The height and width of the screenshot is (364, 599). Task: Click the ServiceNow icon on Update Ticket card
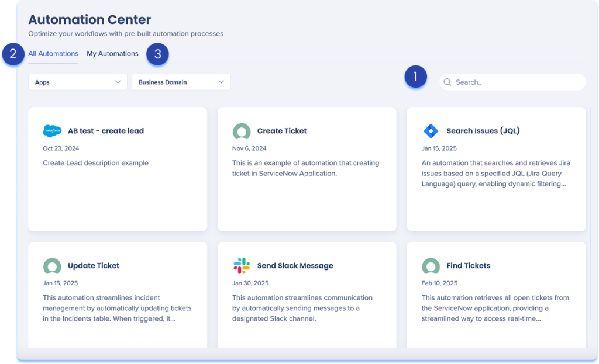[x=52, y=265]
